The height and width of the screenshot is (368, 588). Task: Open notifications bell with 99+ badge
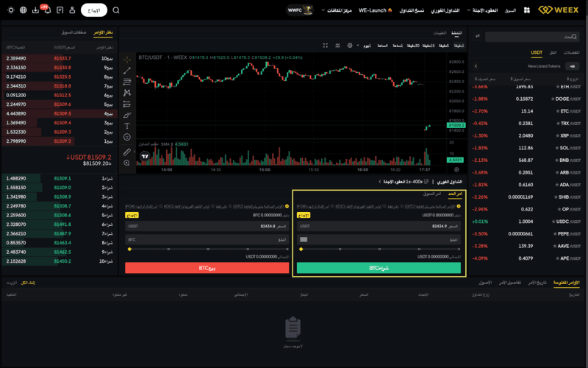48,10
